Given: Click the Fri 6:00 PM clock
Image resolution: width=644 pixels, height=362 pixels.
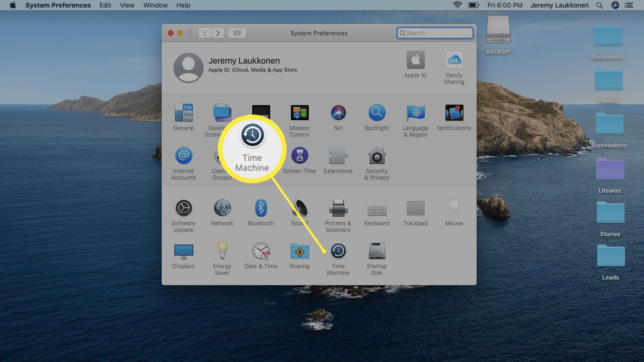Looking at the screenshot, I should (505, 5).
